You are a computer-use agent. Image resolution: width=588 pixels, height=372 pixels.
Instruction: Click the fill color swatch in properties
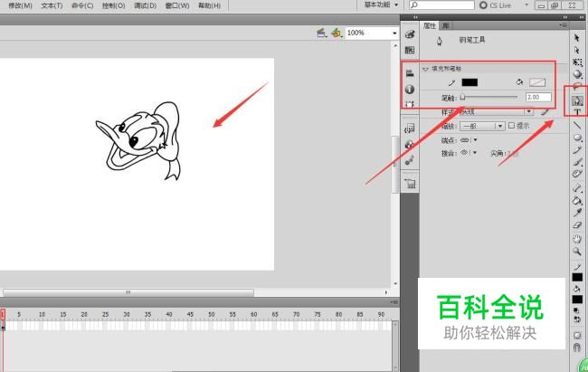[537, 82]
